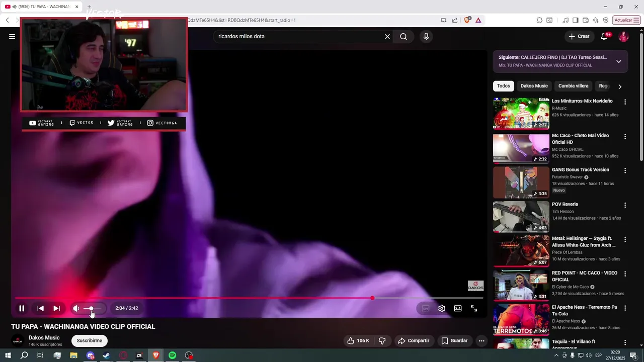Open Los Miniturros-Mix Navideño thumbnail
Image resolution: width=644 pixels, height=362 pixels.
(521, 114)
